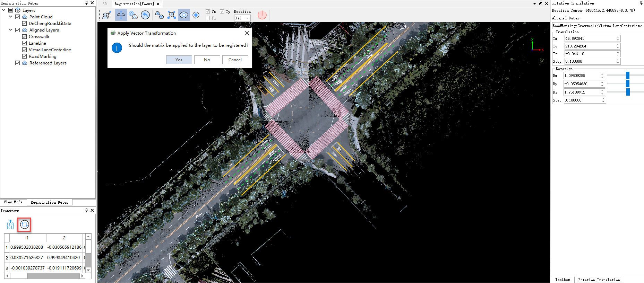Viewport: 644px width, 283px height.
Task: Click Yes in Apply Vector Transformation dialog
Action: [x=179, y=60]
